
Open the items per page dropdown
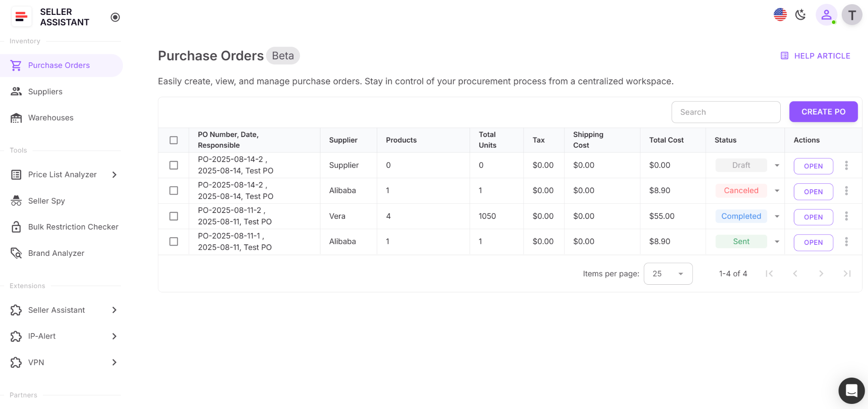(x=668, y=274)
